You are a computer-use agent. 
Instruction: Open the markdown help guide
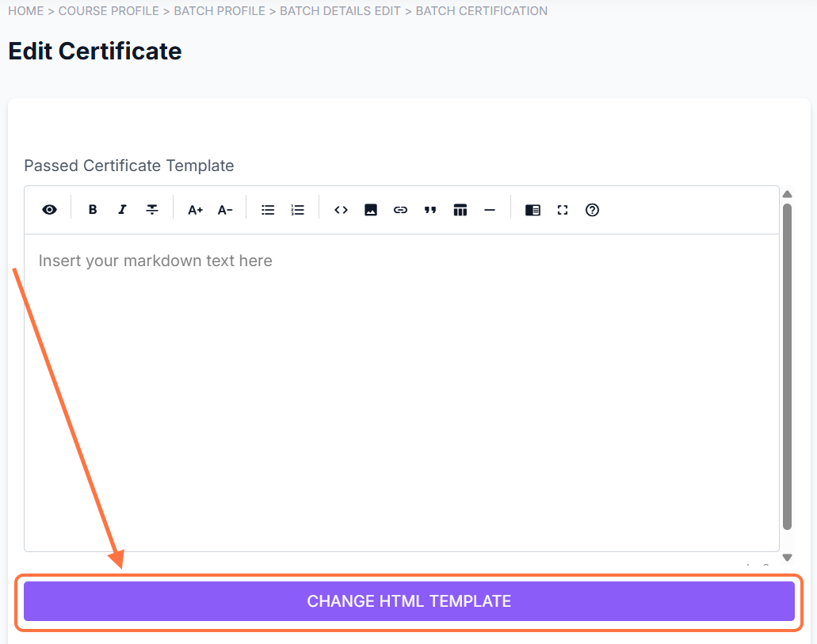point(592,210)
